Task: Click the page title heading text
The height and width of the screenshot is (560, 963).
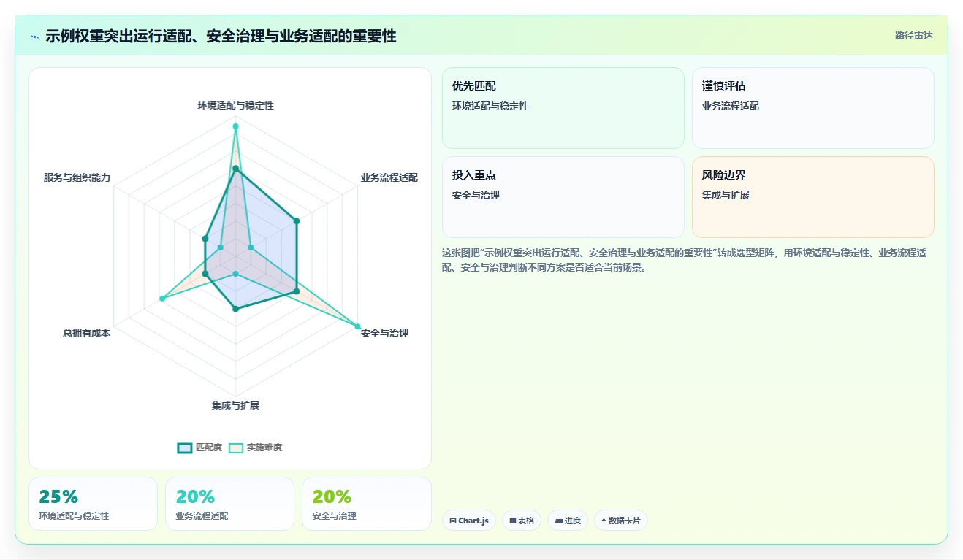Action: coord(221,36)
